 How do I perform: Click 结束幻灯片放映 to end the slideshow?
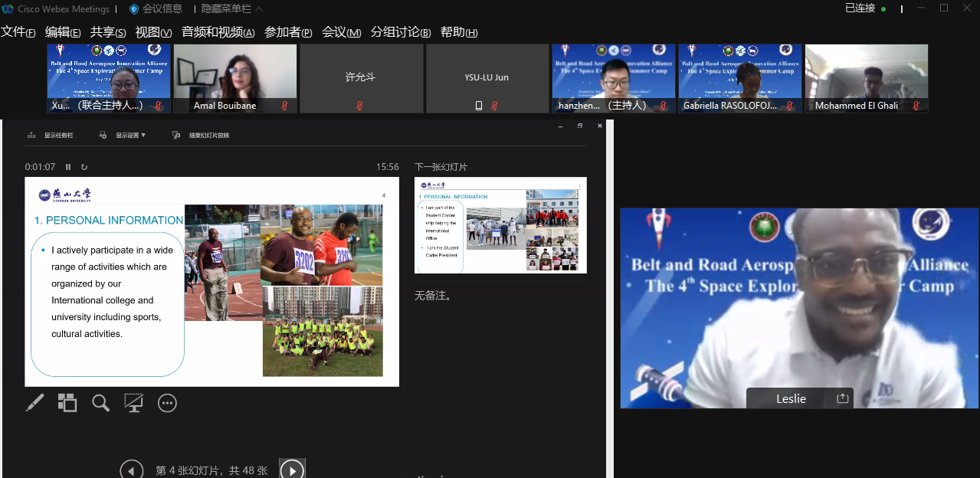[202, 136]
